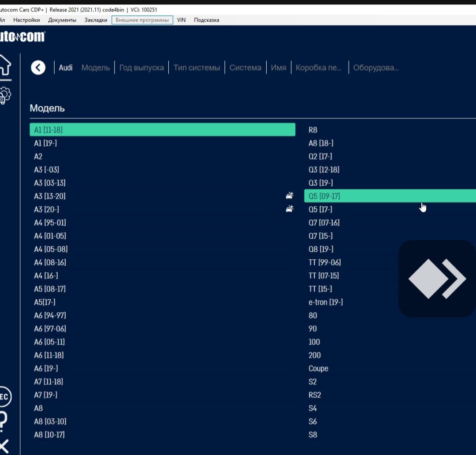Select the Имя breadcrumb step
The image size is (476, 455).
279,67
